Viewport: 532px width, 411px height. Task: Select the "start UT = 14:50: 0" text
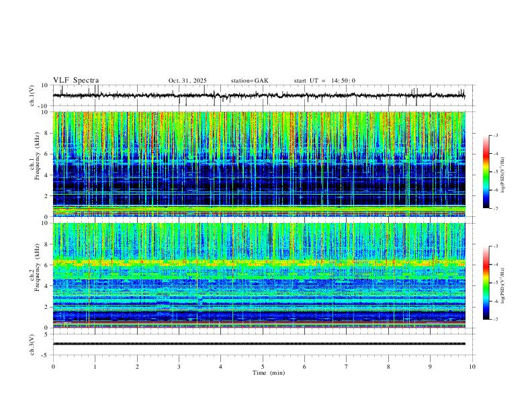point(324,81)
